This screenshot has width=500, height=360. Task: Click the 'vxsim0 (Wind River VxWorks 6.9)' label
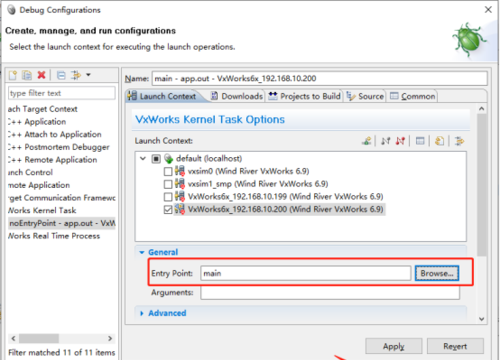(248, 171)
